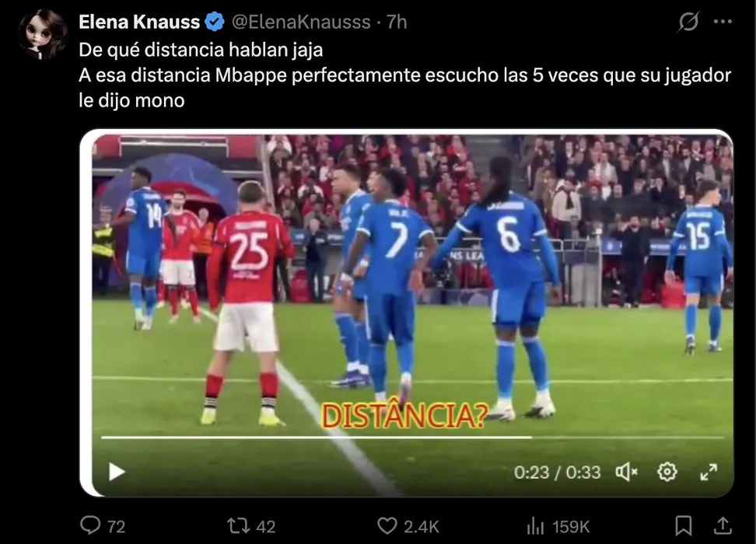Image resolution: width=756 pixels, height=544 pixels.
Task: Click the video frame showing DISTÂNCIA? caption
Action: 407,313
